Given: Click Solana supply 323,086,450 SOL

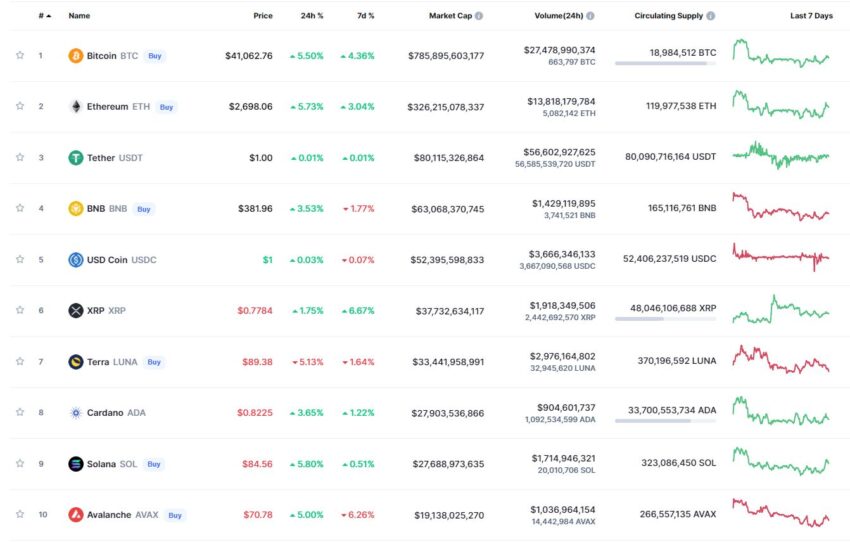Looking at the screenshot, I should [x=679, y=463].
